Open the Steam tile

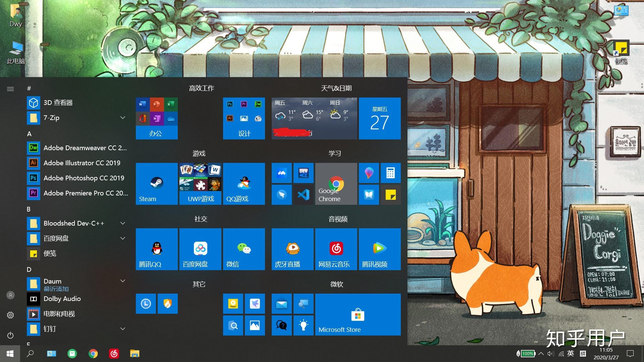tap(157, 184)
